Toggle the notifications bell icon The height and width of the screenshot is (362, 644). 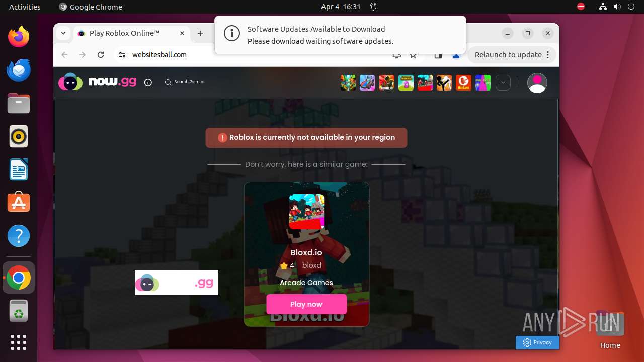click(373, 7)
